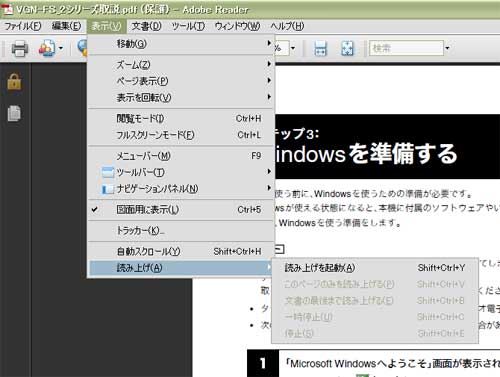Open the ファイル(F) menu

(23, 26)
